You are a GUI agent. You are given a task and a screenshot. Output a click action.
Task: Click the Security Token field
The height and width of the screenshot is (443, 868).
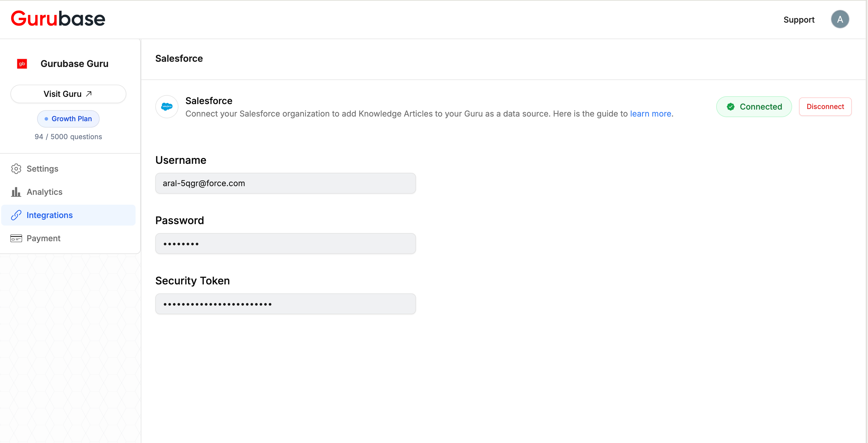(x=285, y=304)
